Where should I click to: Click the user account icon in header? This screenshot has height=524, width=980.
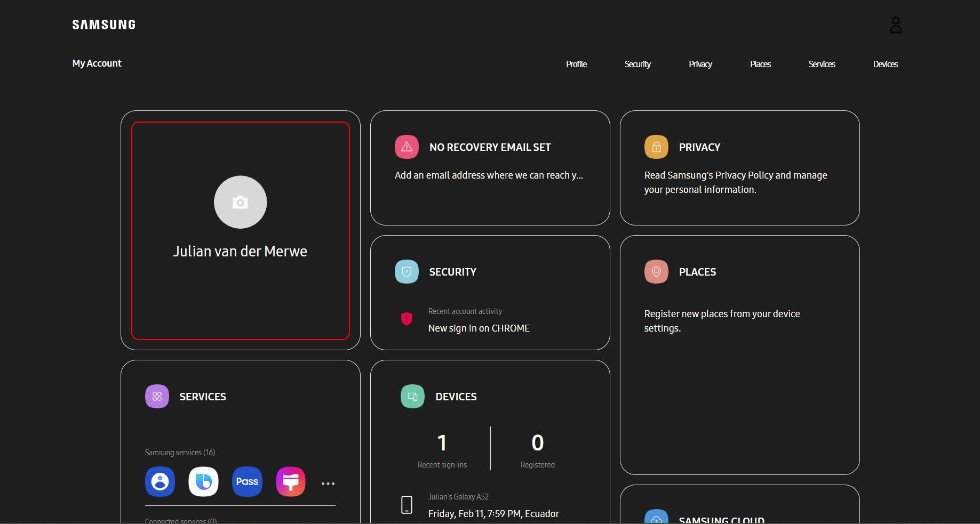pyautogui.click(x=896, y=25)
